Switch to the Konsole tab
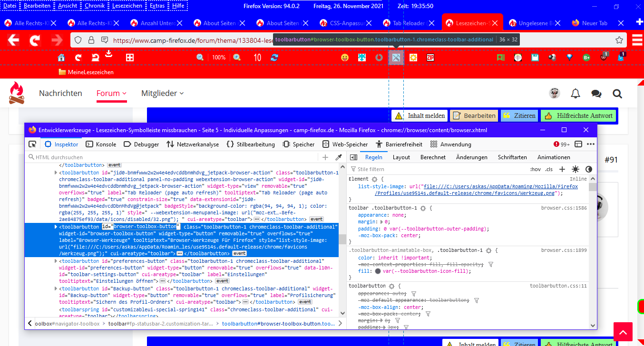 [101, 144]
